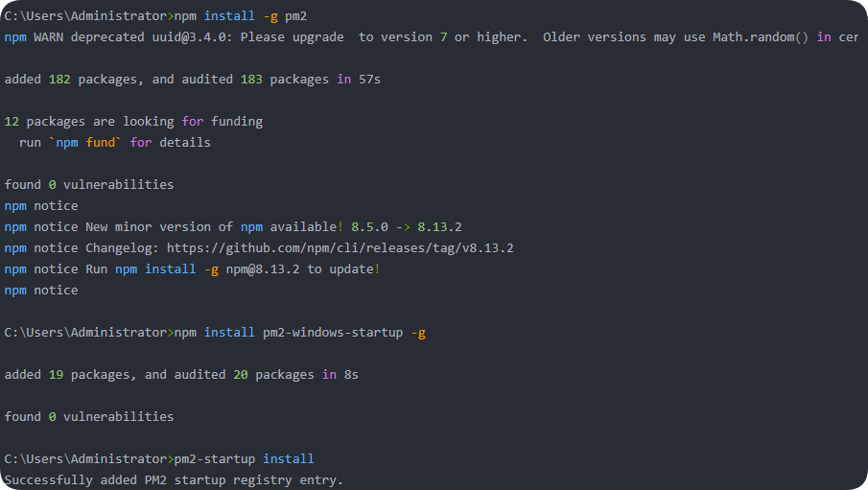Click the first 'found 0 vulnerabilities' line
The height and width of the screenshot is (490, 868).
pyautogui.click(x=89, y=184)
